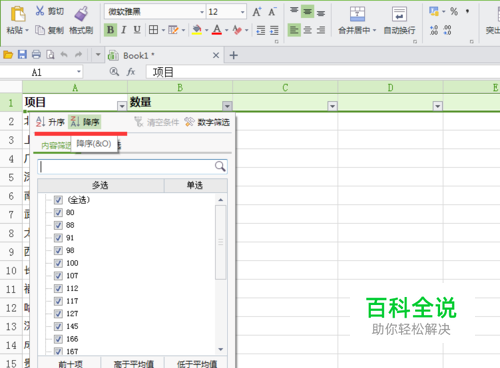Viewport: 500px width, 368px height.
Task: Click the fill color bucket icon
Action: pos(197,30)
